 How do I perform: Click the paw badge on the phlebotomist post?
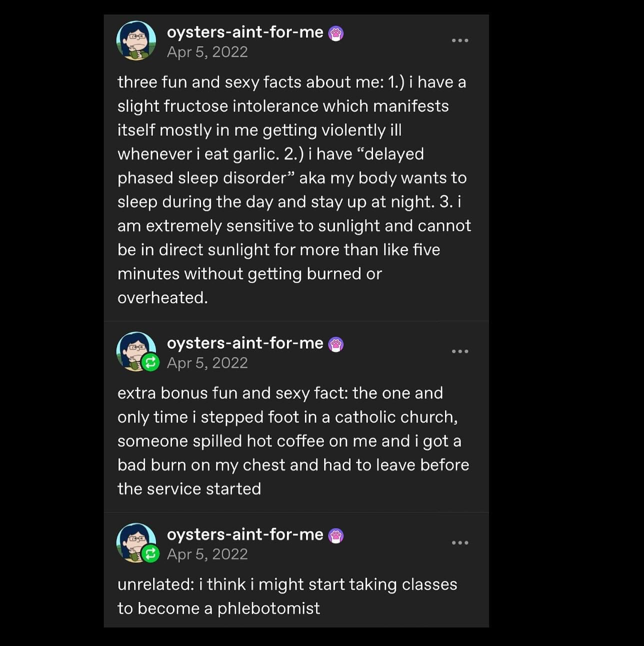[336, 535]
